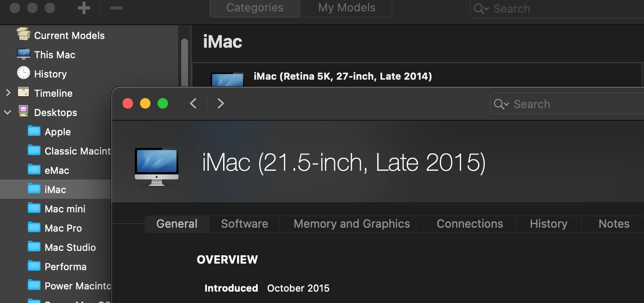
Task: Collapse the Desktops section
Action: click(7, 112)
